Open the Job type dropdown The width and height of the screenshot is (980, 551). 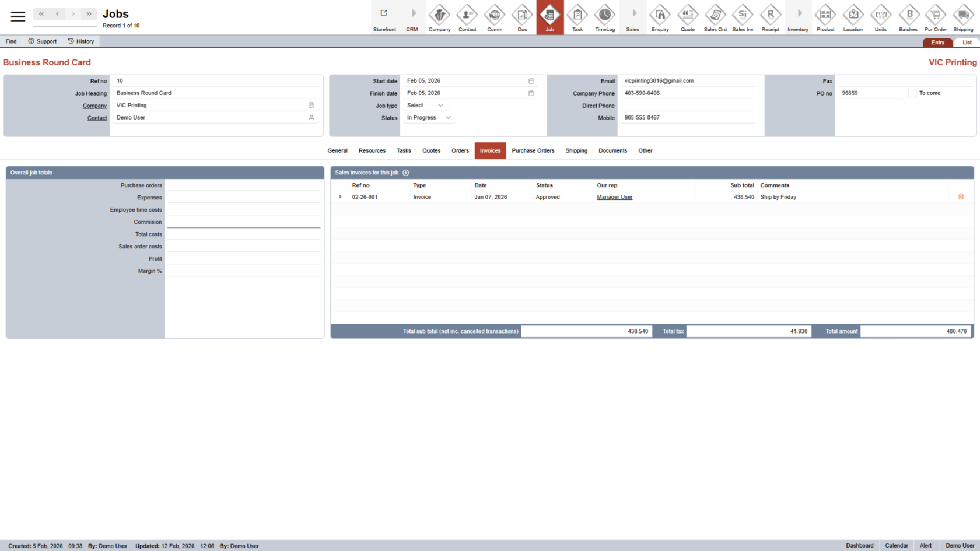pyautogui.click(x=425, y=106)
